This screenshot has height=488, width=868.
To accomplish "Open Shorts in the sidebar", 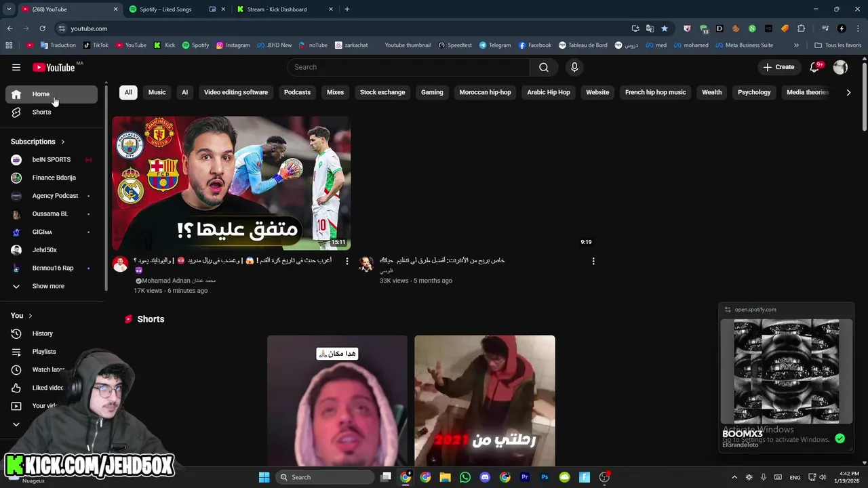I will coord(52,112).
